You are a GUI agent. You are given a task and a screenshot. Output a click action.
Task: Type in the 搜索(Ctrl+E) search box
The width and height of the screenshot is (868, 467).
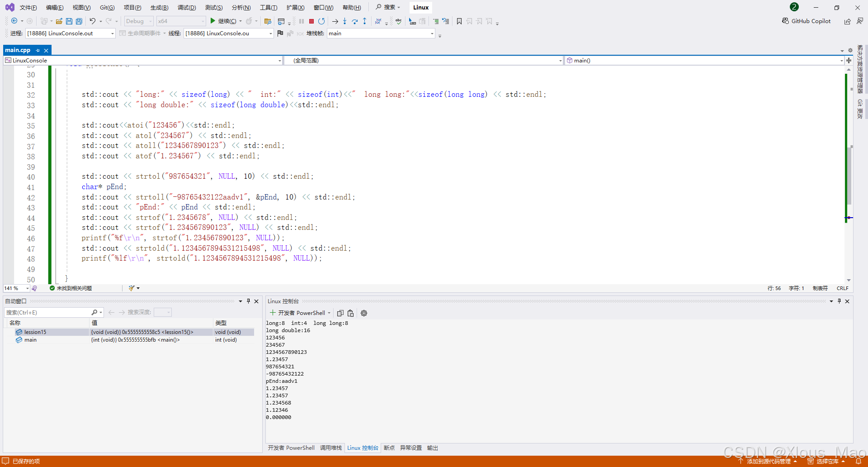(50, 312)
